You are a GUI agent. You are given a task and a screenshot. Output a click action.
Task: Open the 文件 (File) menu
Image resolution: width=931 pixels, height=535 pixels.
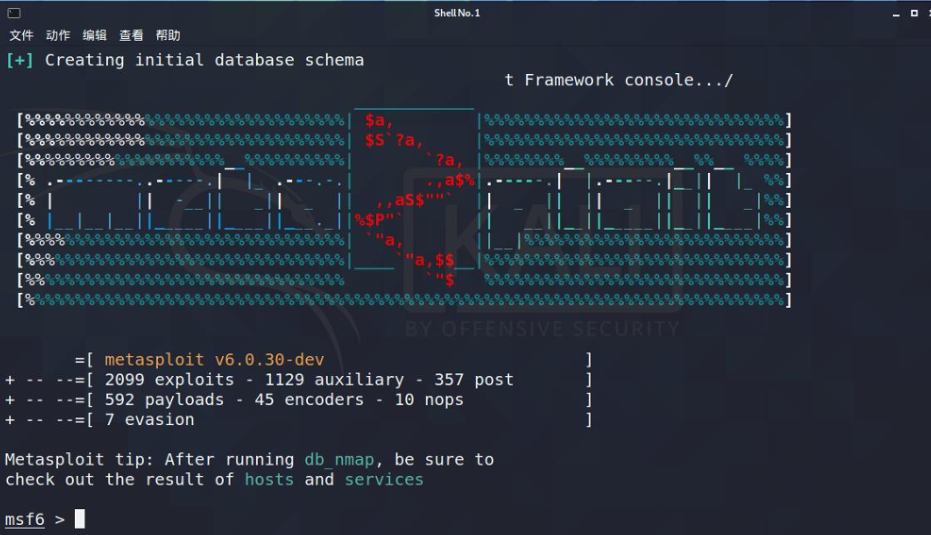(x=21, y=36)
